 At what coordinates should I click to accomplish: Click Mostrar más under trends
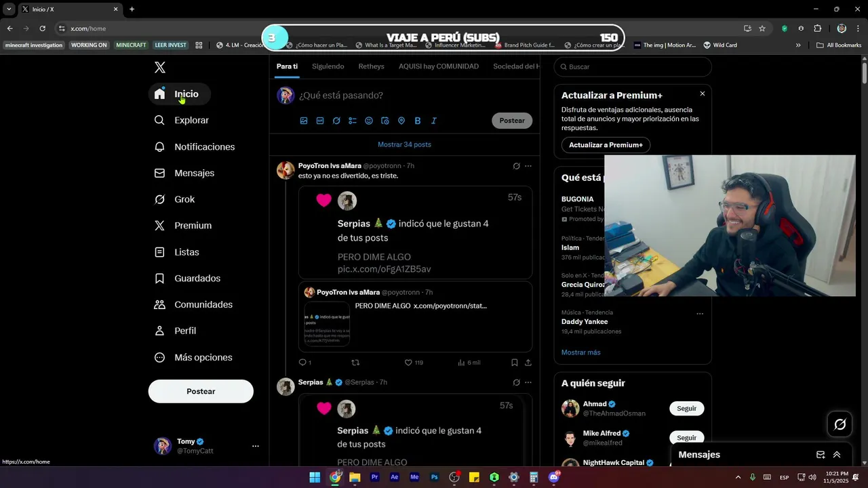(x=581, y=352)
